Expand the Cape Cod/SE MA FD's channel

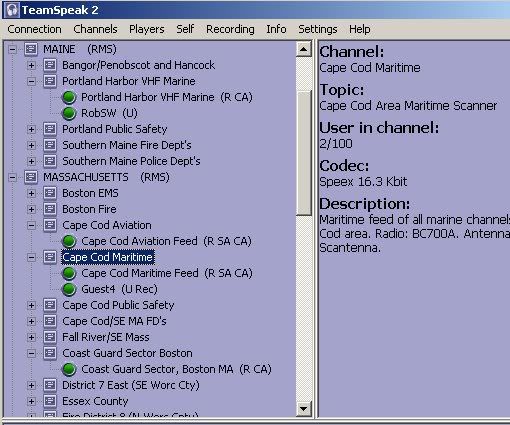(31, 321)
